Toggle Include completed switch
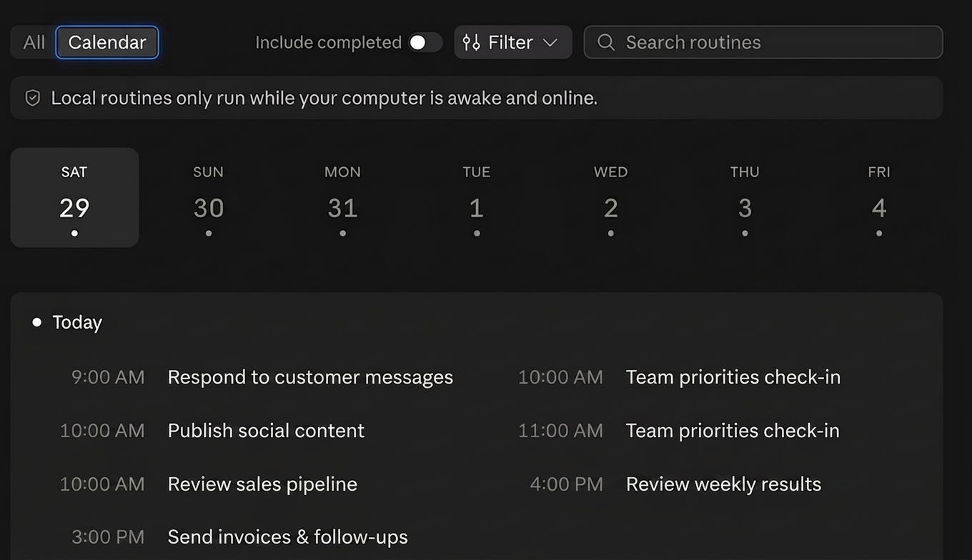The height and width of the screenshot is (560, 972). click(x=425, y=42)
